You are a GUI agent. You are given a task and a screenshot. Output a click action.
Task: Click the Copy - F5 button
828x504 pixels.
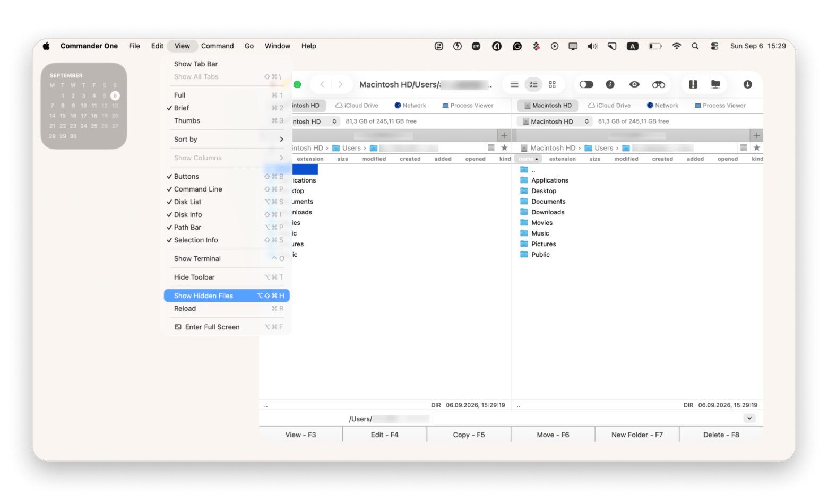[x=469, y=435]
